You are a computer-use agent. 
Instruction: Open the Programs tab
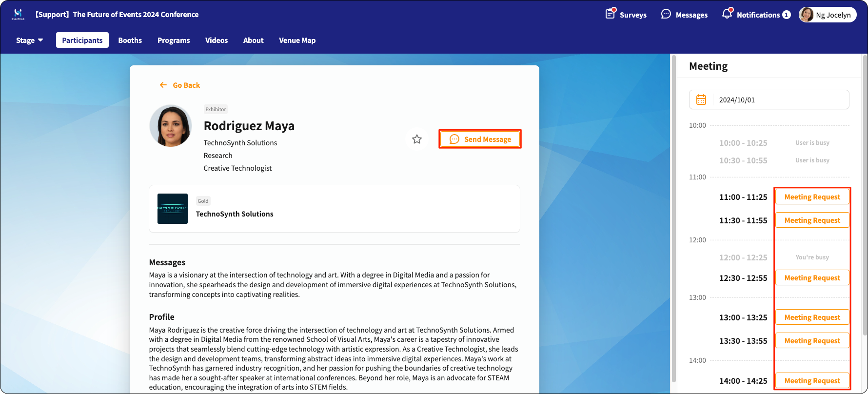click(x=174, y=40)
